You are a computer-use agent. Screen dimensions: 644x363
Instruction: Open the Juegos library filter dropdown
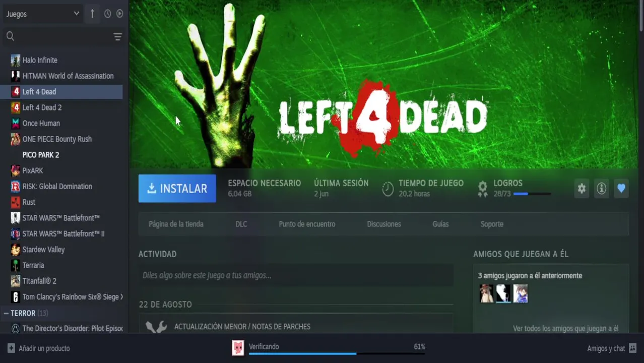(42, 14)
